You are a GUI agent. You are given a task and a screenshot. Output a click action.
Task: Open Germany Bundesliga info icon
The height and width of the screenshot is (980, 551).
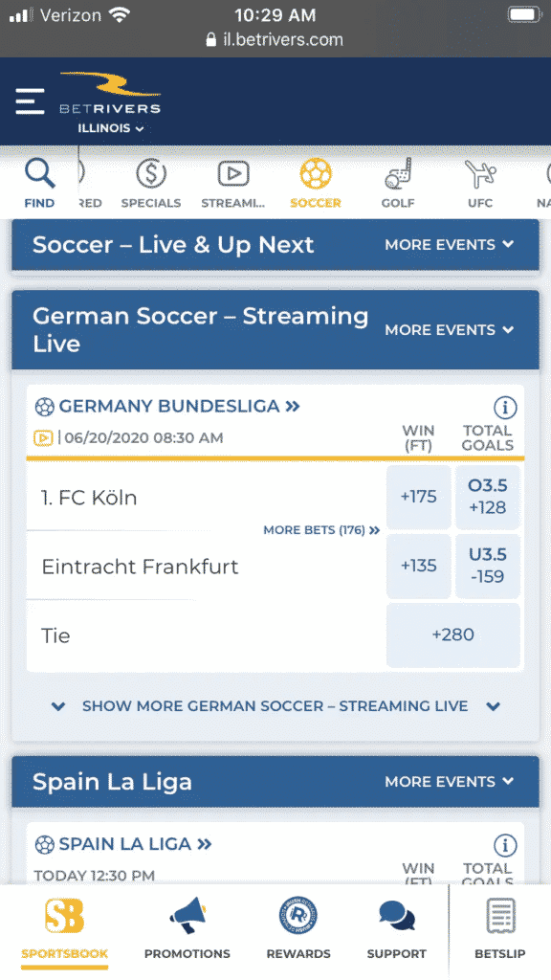pyautogui.click(x=505, y=408)
